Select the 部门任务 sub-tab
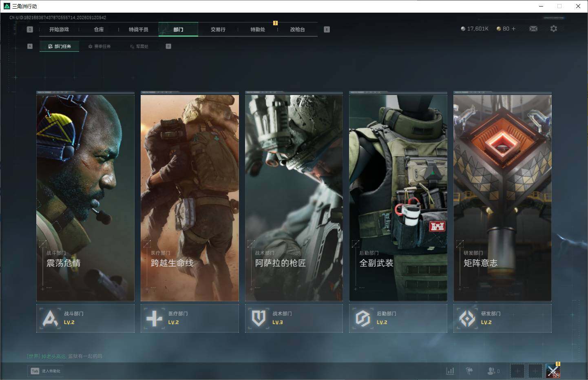The height and width of the screenshot is (380, 588). pos(60,46)
